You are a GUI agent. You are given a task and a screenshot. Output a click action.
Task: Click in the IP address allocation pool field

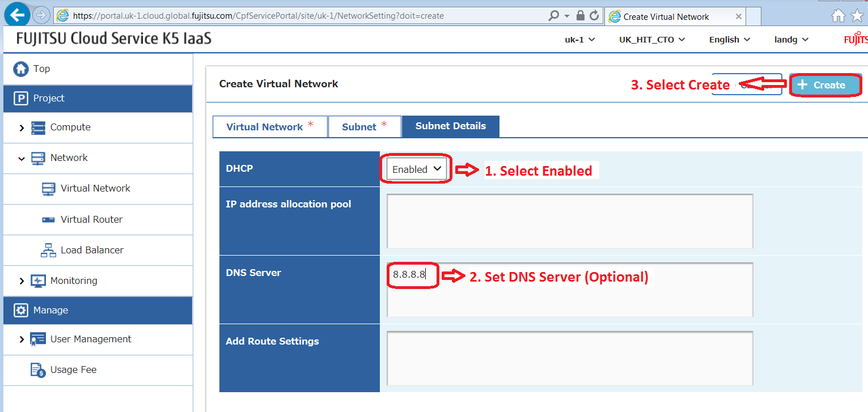click(x=570, y=221)
